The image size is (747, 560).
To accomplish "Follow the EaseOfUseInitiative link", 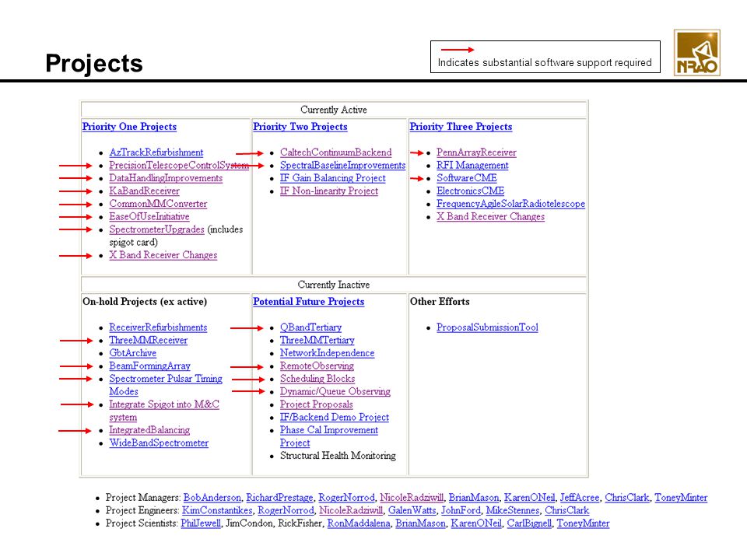I will click(x=149, y=217).
